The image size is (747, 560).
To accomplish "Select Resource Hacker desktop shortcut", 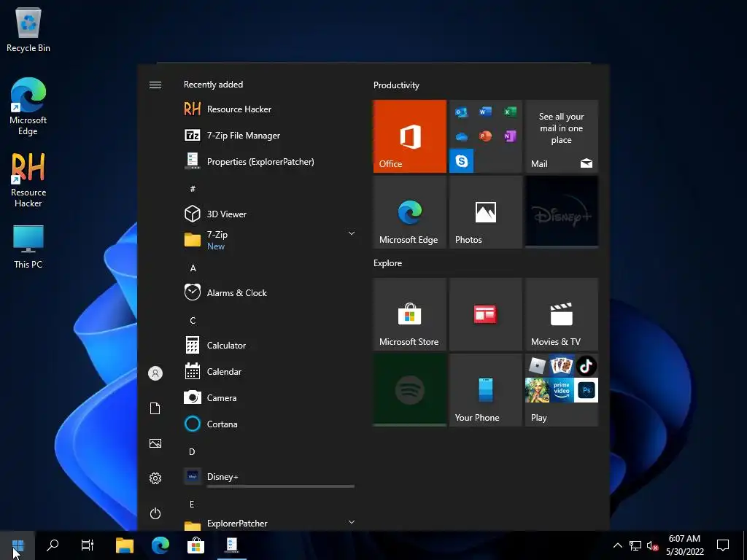I will click(x=28, y=180).
